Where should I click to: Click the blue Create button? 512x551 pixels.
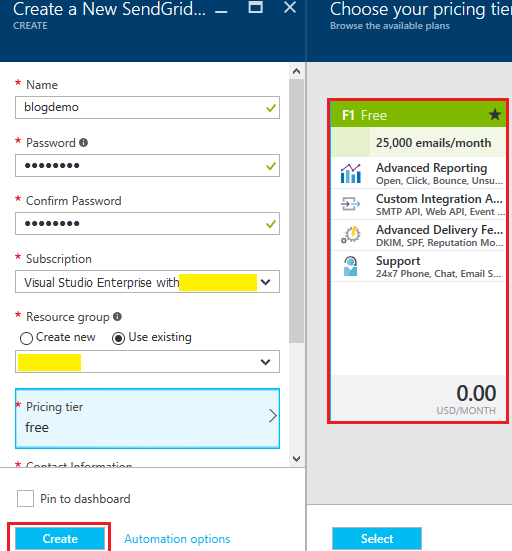coord(60,538)
